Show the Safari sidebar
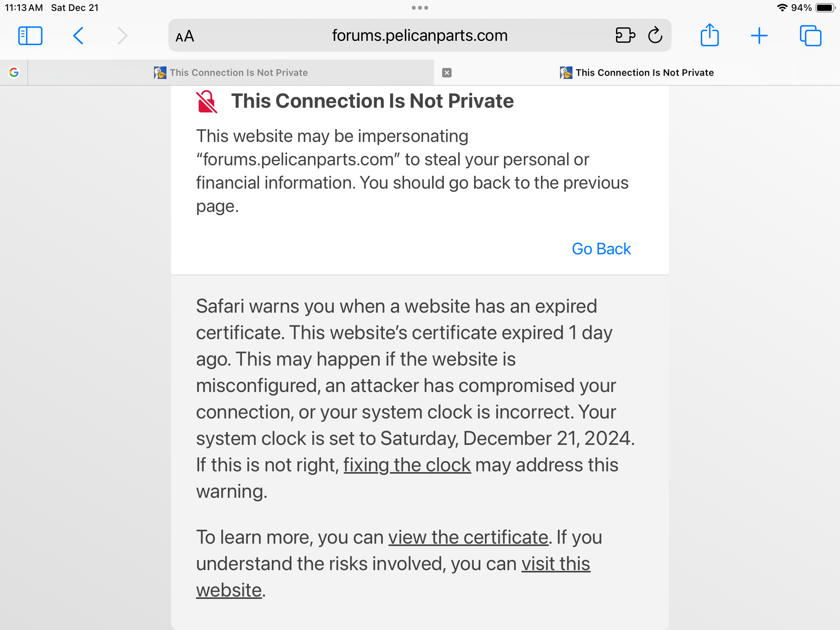840x630 pixels. 30,36
